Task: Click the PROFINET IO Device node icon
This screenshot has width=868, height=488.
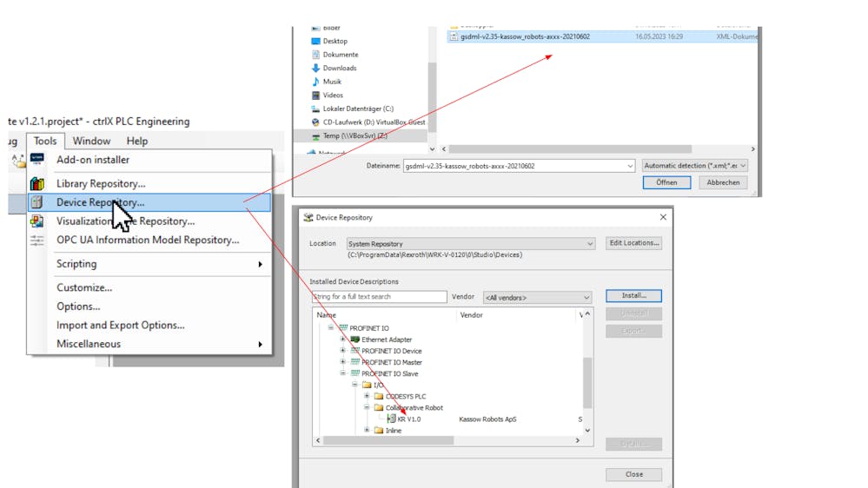Action: [x=355, y=351]
